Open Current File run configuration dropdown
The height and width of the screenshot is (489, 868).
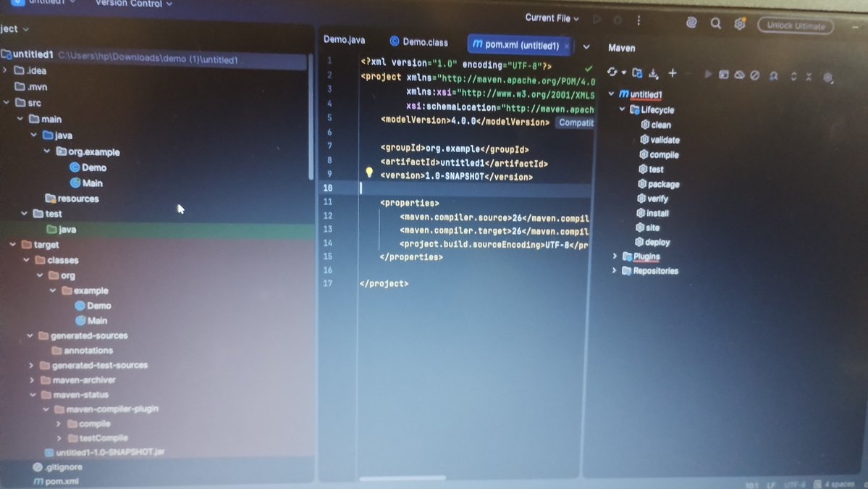[x=552, y=17]
